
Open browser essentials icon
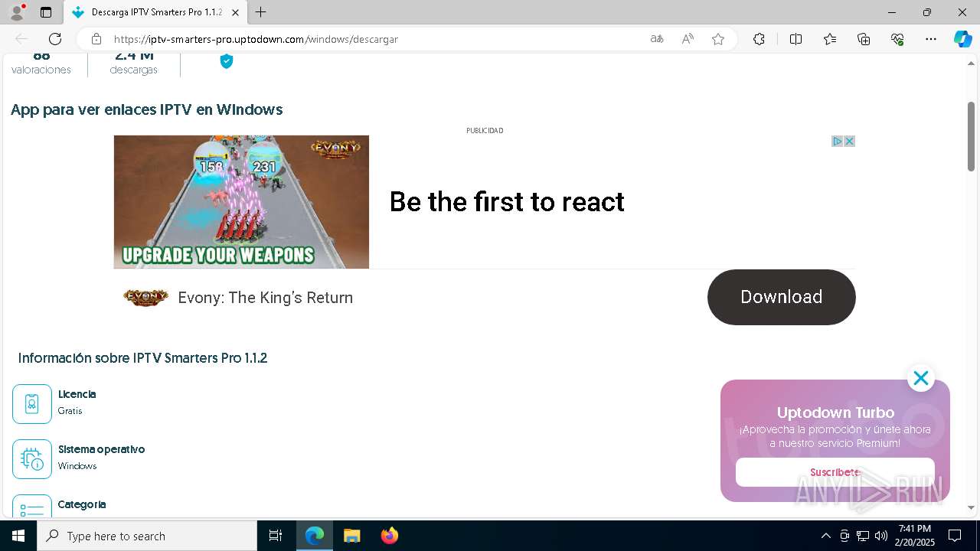click(897, 39)
